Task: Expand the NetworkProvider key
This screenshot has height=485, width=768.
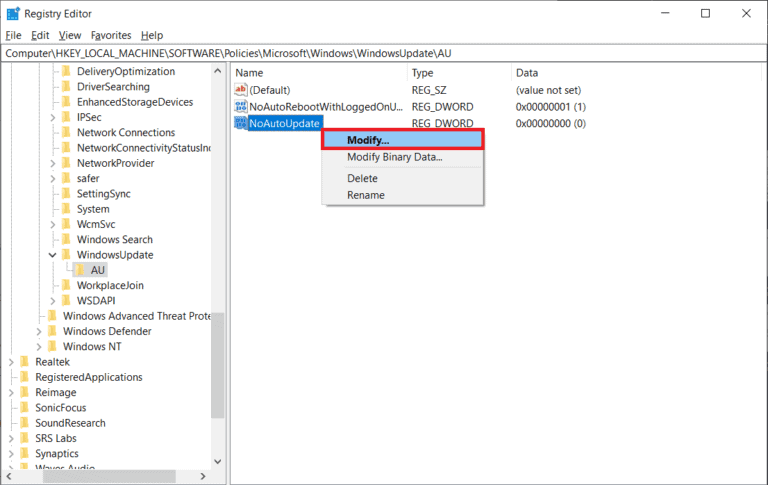Action: 53,163
